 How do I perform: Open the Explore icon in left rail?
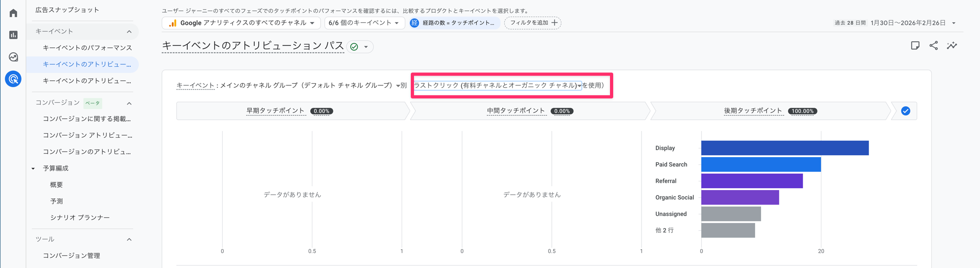pyautogui.click(x=13, y=57)
